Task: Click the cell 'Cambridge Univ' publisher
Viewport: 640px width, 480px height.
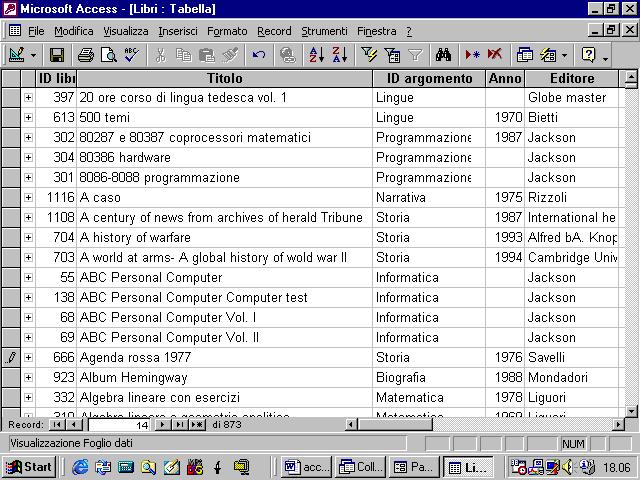Action: click(x=571, y=257)
